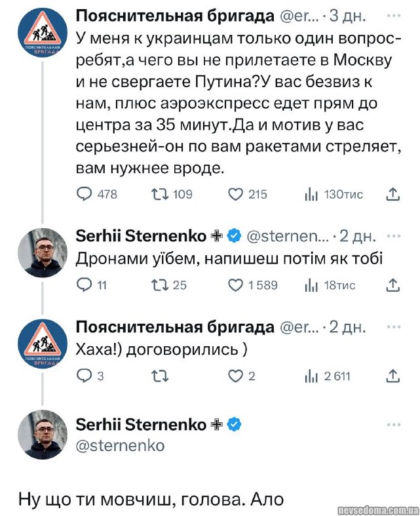Like Sternenko's tweet with 1589 likes
Screen dimensions: 420x516
[x=236, y=285]
